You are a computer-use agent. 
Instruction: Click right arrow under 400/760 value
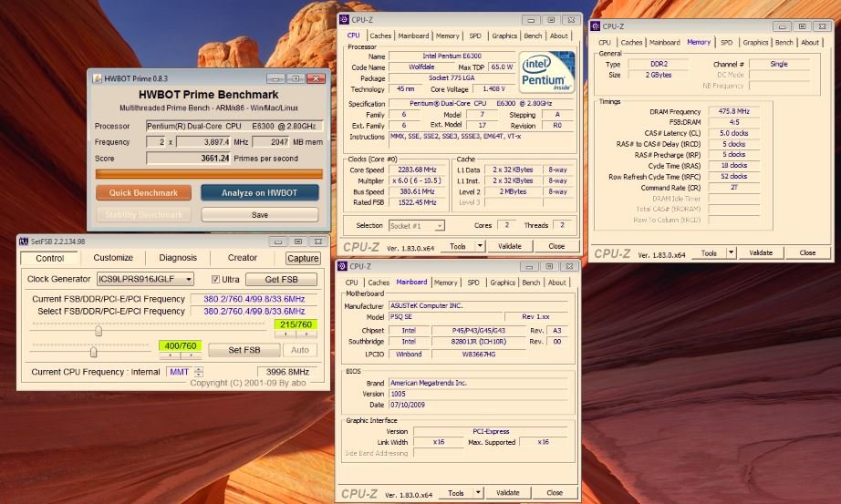pos(191,355)
